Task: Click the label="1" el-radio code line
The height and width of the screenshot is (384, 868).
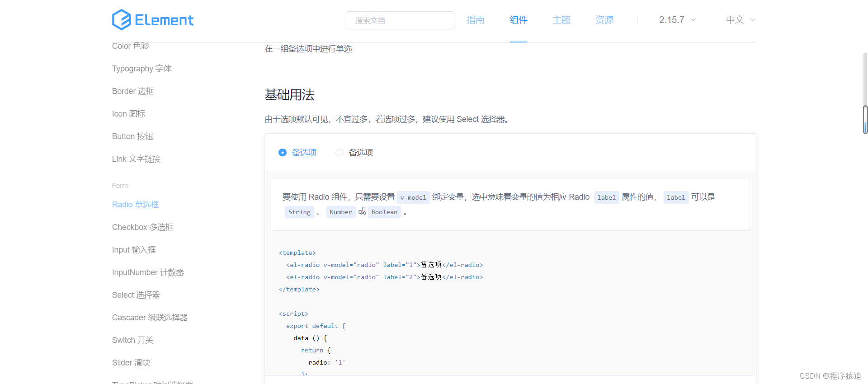Action: point(385,265)
